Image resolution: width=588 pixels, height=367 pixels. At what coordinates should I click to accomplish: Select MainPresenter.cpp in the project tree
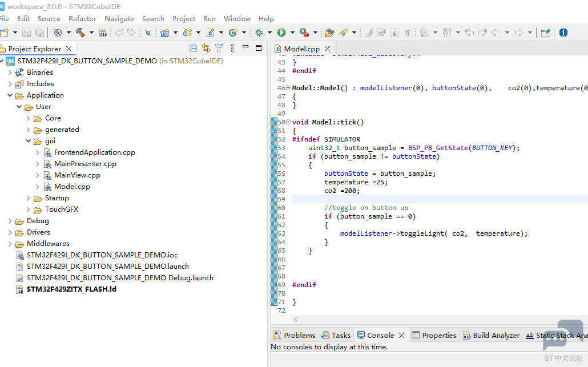pos(85,164)
